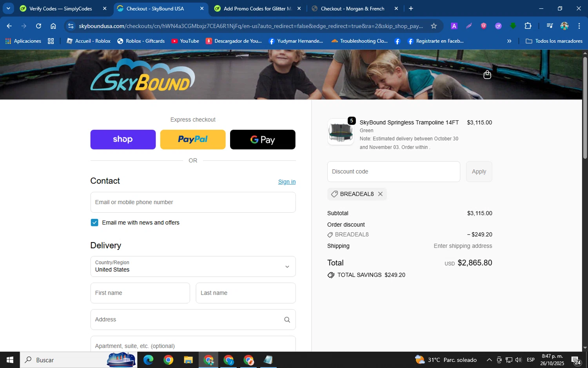Open the Todos los marcadores folder

554,41
